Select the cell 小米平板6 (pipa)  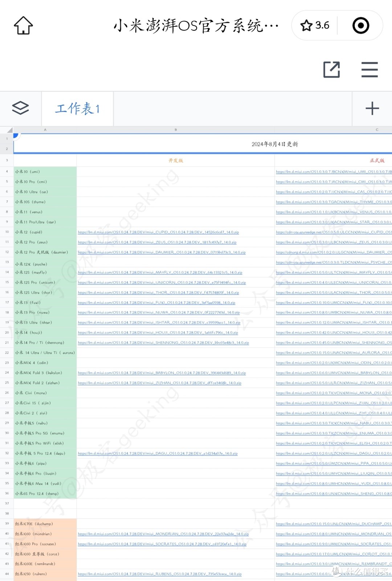tap(45, 463)
